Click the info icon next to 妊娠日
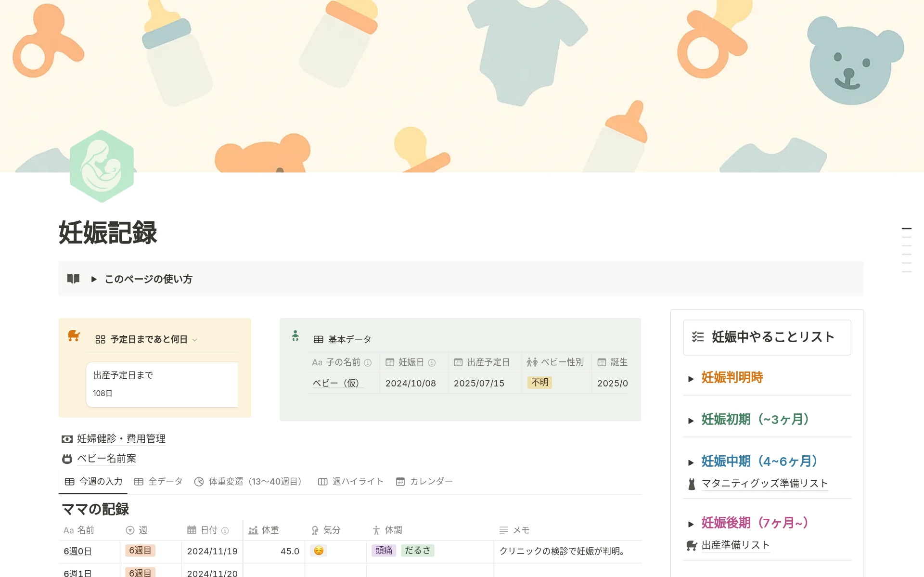Image resolution: width=924 pixels, height=577 pixels. pyautogui.click(x=432, y=363)
